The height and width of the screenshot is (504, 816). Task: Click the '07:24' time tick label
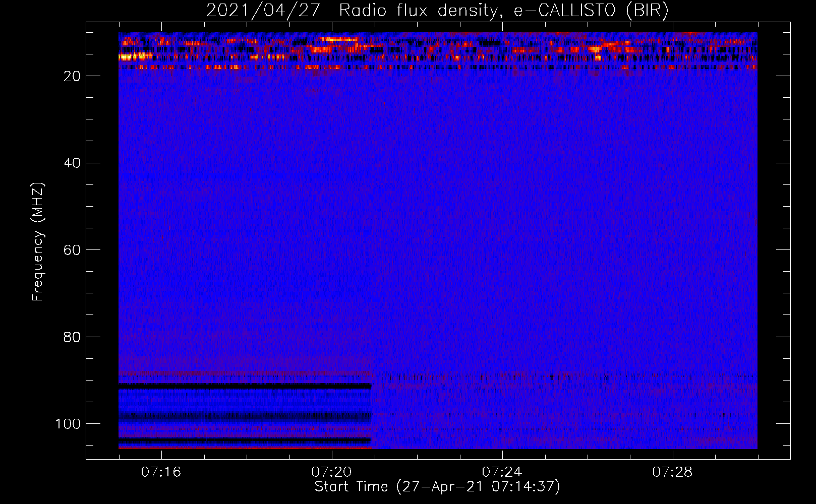tap(502, 472)
